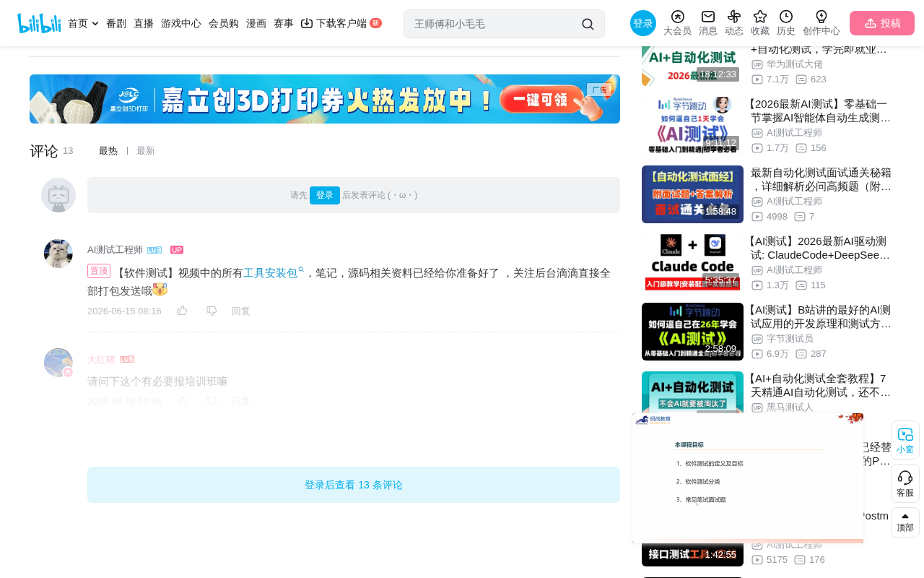The image size is (924, 578).
Task: Open 游戏中心 from the navigation bar
Action: pos(181,23)
